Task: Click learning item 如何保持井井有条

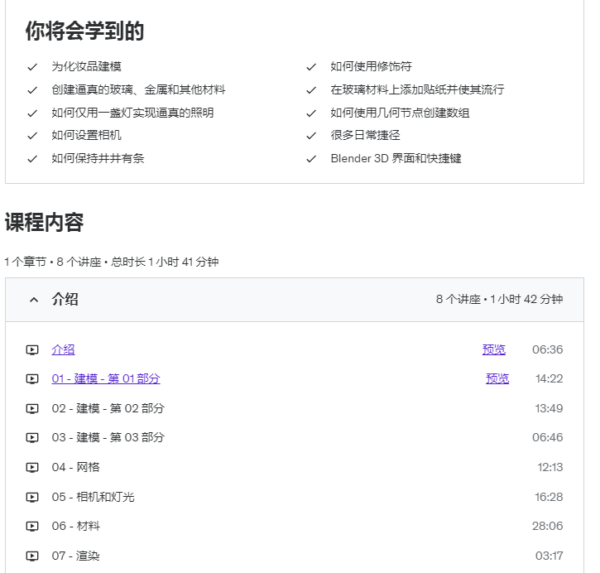Action: pos(98,158)
